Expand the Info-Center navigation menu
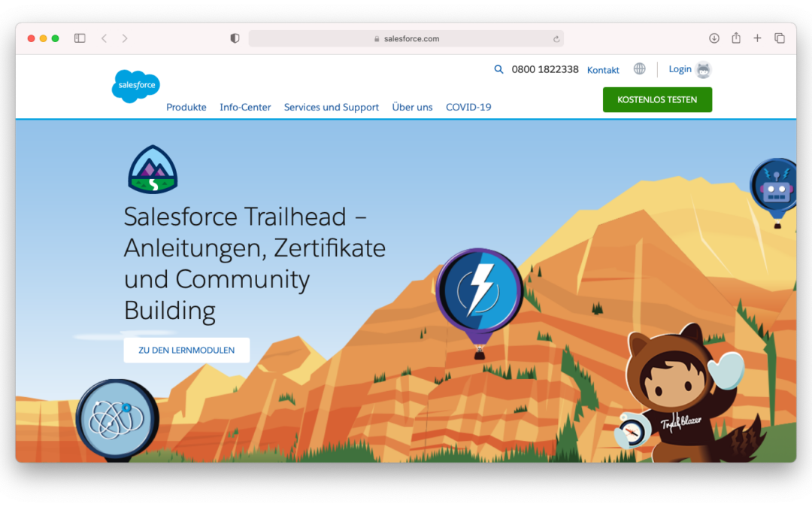Screen dimensions: 812x507 pyautogui.click(x=245, y=108)
